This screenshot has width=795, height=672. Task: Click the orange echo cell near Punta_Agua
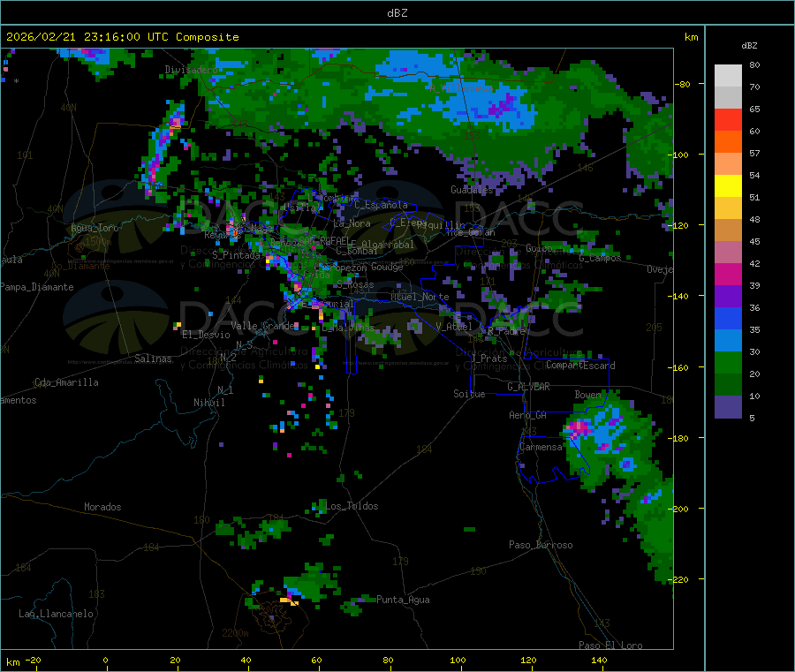289,601
